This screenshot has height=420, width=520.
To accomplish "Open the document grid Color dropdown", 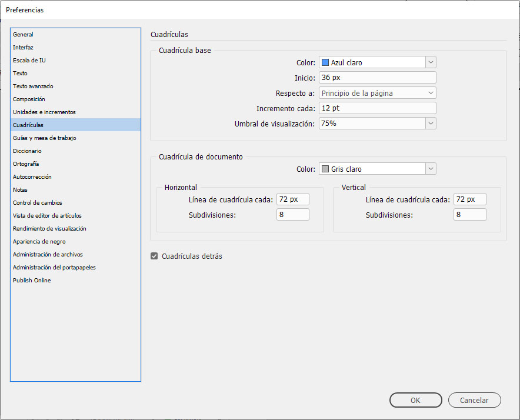I will click(430, 168).
